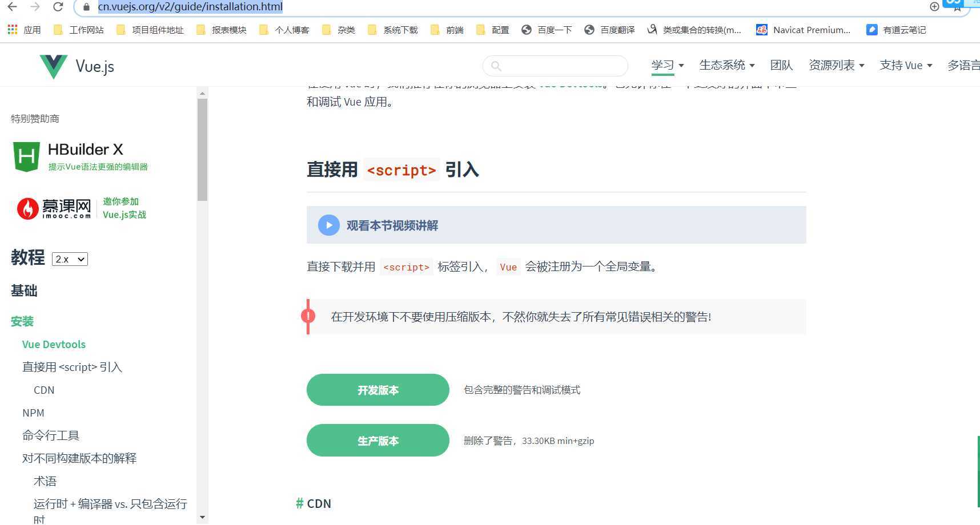The width and height of the screenshot is (980, 525).
Task: Reload the page with refresh icon
Action: click(58, 7)
